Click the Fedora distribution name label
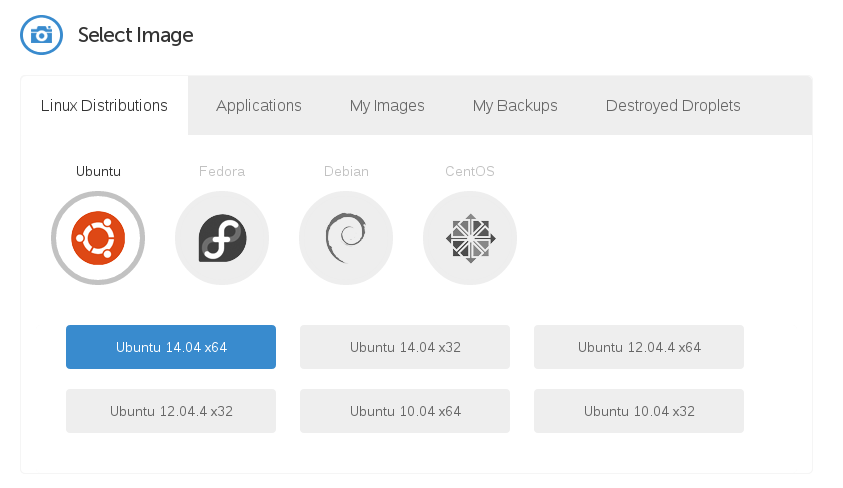This screenshot has width=843, height=488. 222,171
